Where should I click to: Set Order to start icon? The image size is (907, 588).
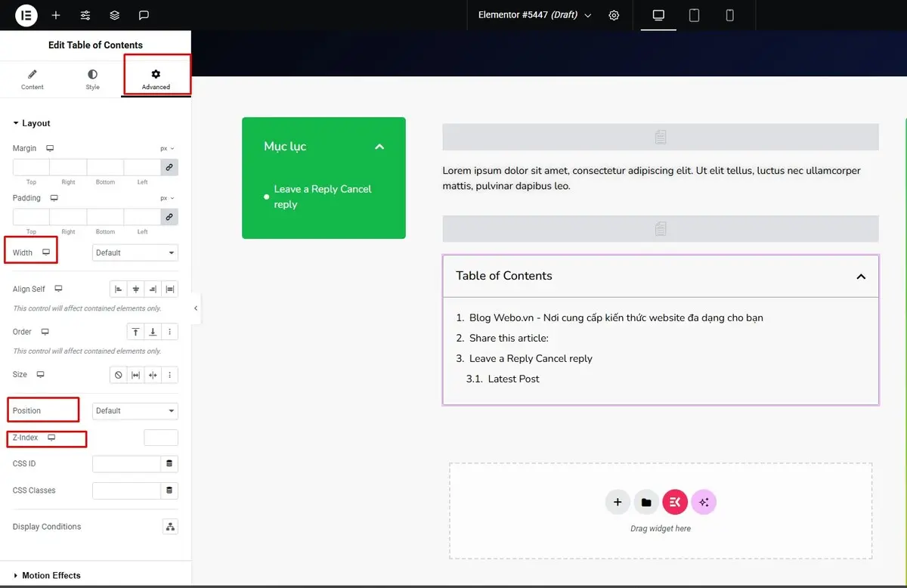135,332
